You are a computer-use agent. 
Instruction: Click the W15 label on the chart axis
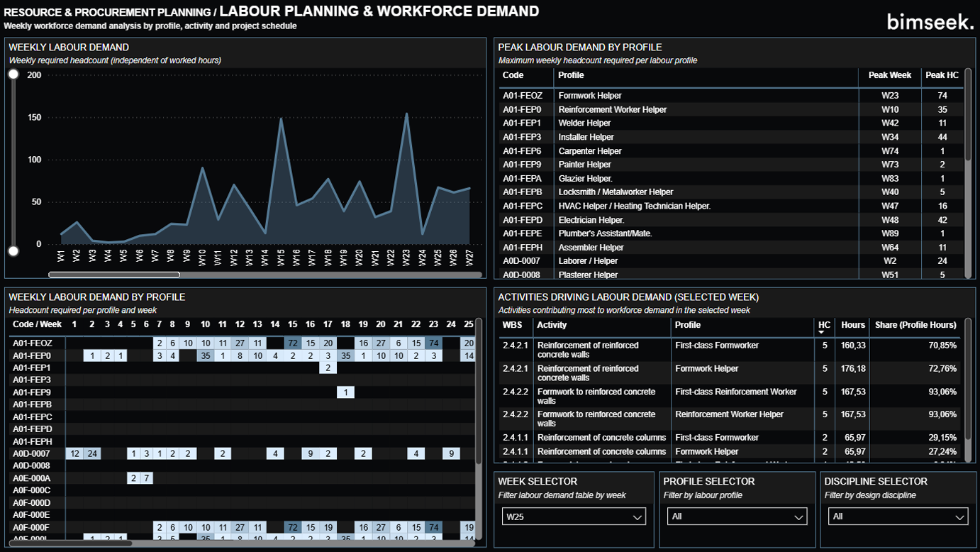tap(281, 258)
